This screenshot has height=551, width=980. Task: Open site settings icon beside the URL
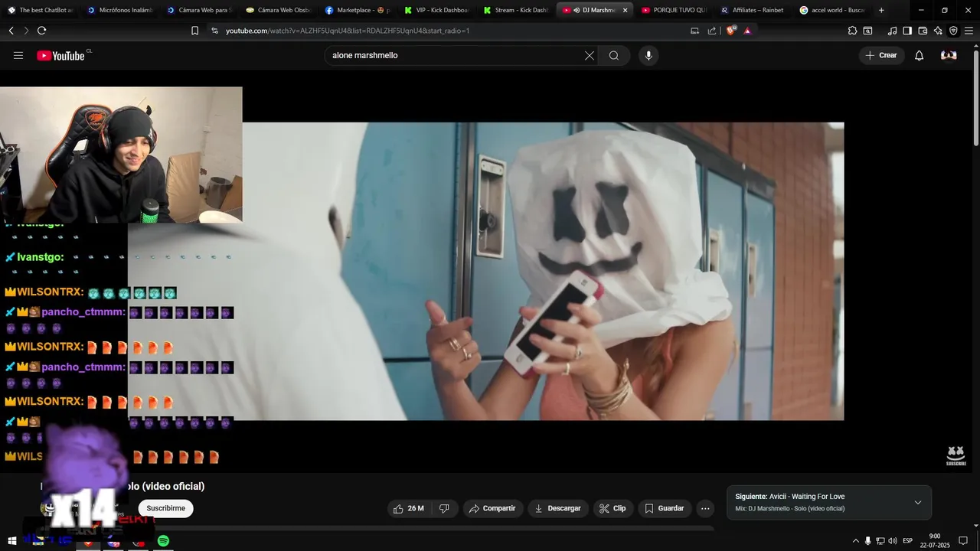[215, 31]
